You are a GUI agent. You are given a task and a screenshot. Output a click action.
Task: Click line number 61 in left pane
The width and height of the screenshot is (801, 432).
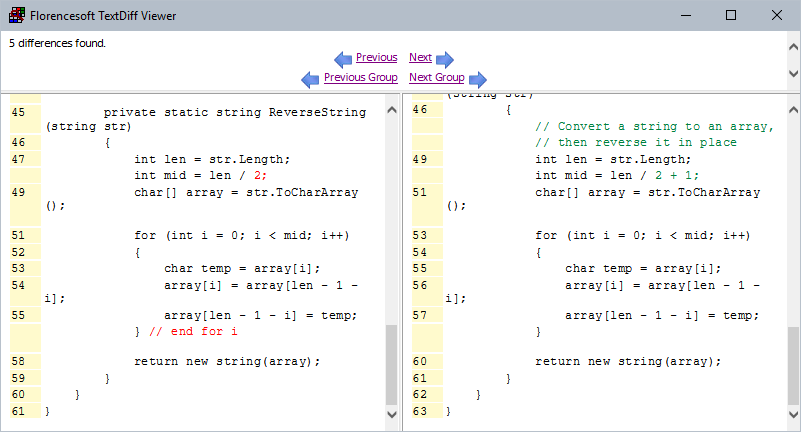point(18,411)
